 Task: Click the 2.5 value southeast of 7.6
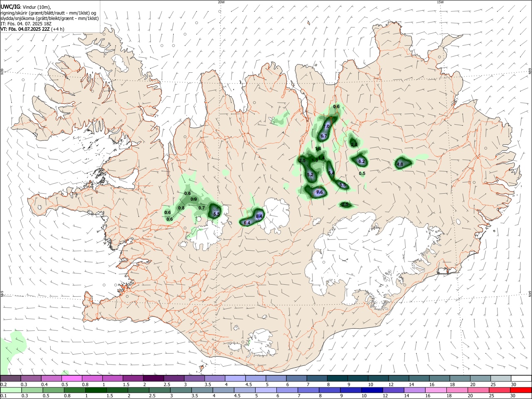click(345, 204)
